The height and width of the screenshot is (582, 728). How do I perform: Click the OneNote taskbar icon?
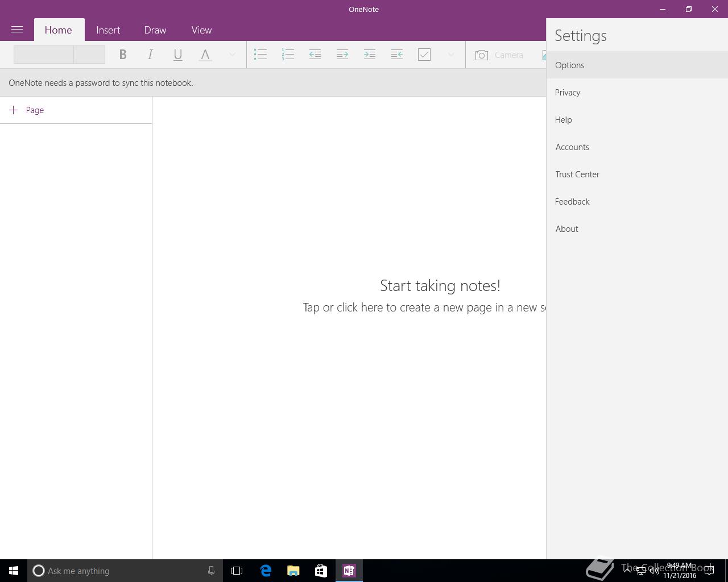pyautogui.click(x=349, y=571)
